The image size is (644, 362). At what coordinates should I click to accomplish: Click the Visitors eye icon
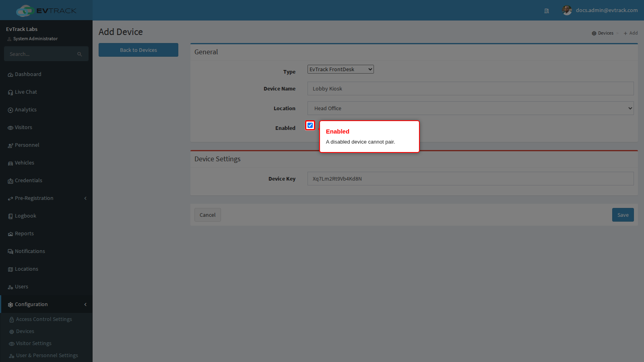pos(10,128)
